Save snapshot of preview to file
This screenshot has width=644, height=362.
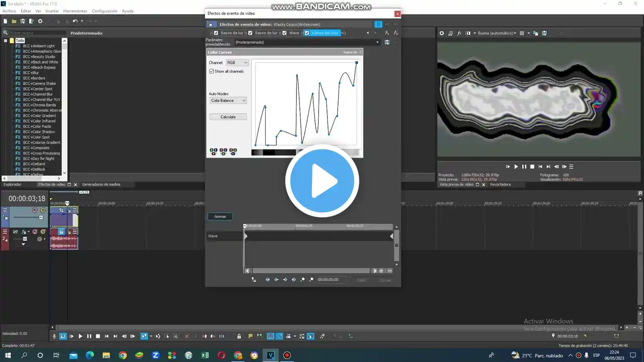pos(544,33)
